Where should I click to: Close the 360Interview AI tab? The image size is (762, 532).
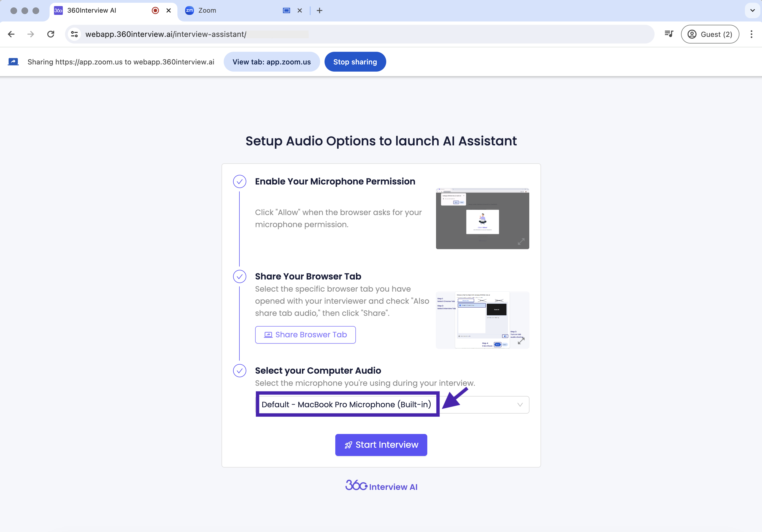tap(169, 11)
